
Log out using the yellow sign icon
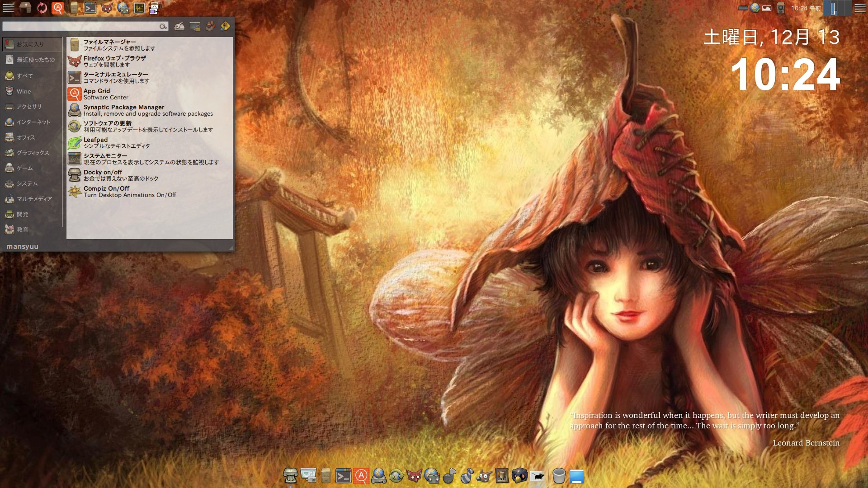tap(225, 26)
